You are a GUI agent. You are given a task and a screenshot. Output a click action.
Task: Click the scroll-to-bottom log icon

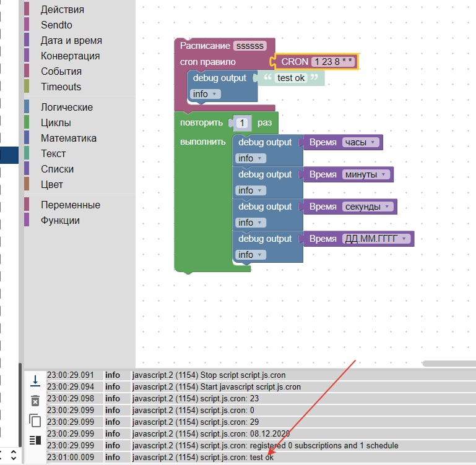(x=35, y=380)
